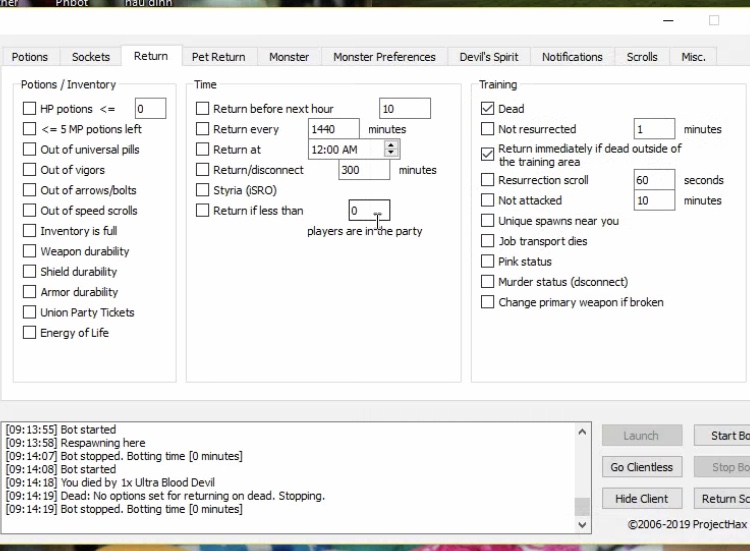Enable Return before next hour checkbox
The image size is (750, 551).
(203, 109)
